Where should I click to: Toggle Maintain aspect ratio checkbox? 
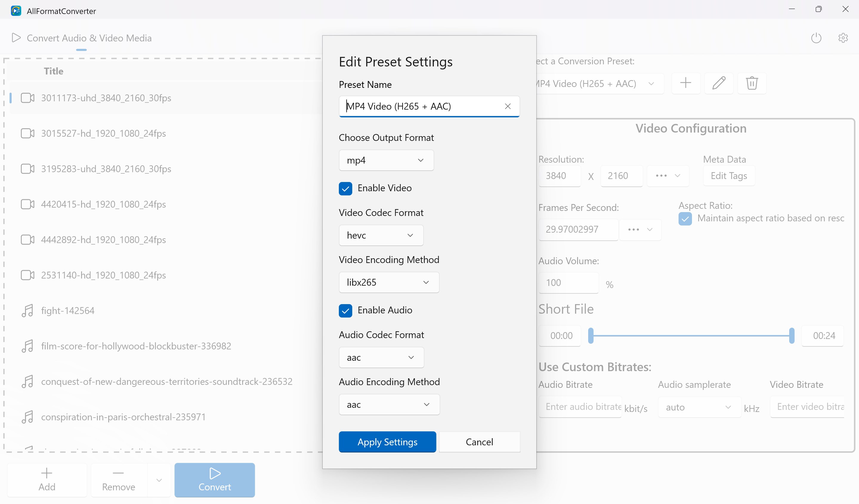pos(685,219)
